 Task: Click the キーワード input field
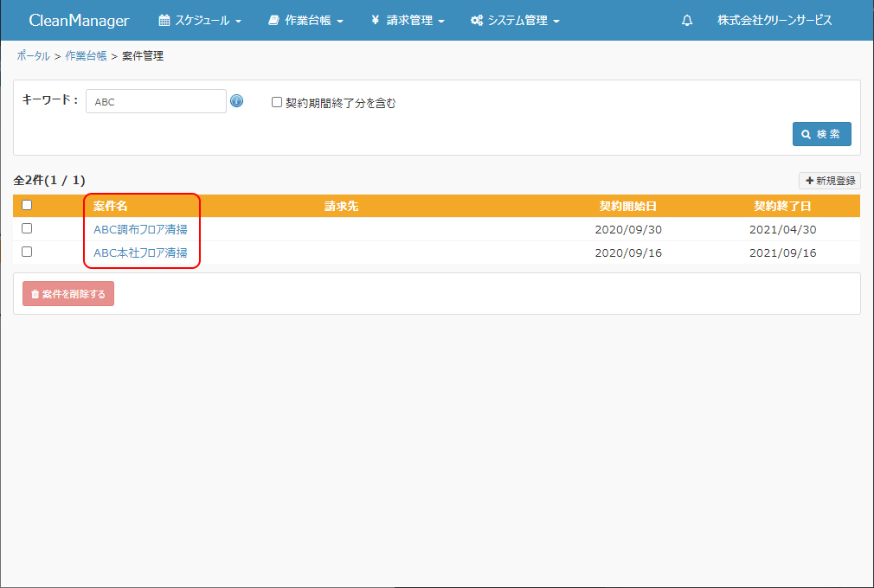tap(156, 101)
